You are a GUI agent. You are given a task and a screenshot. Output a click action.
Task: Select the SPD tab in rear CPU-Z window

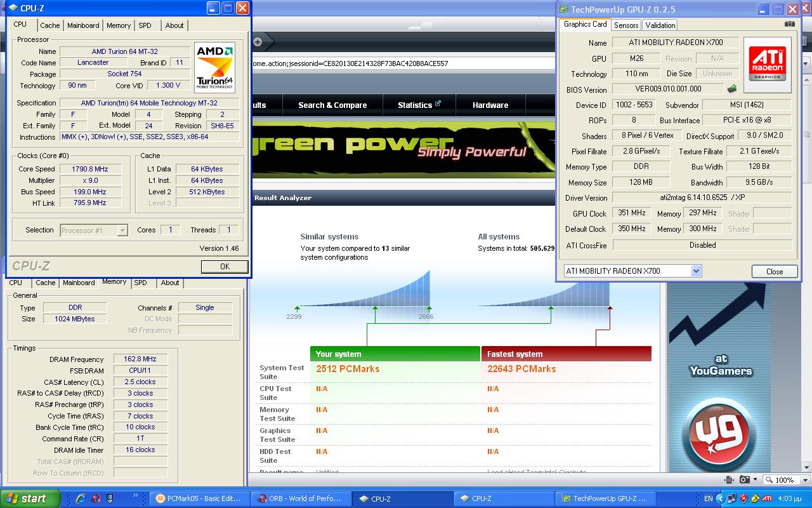140,283
